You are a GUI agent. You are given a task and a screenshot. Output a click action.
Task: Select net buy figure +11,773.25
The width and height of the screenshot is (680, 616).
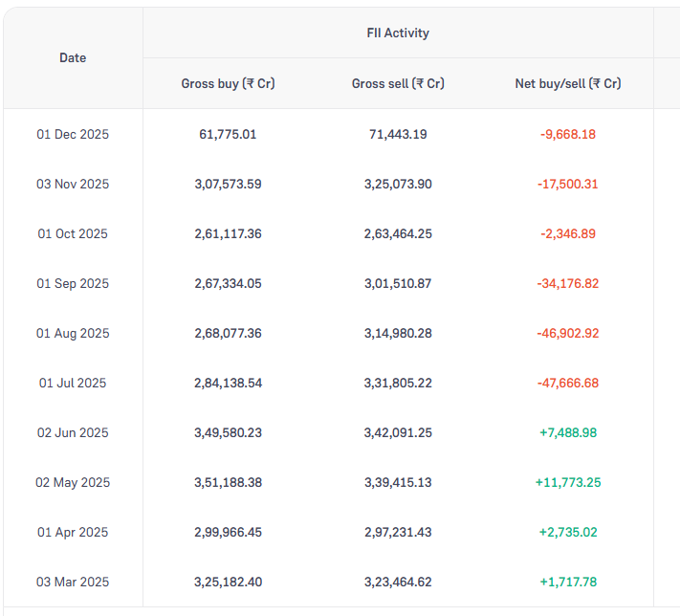[567, 482]
